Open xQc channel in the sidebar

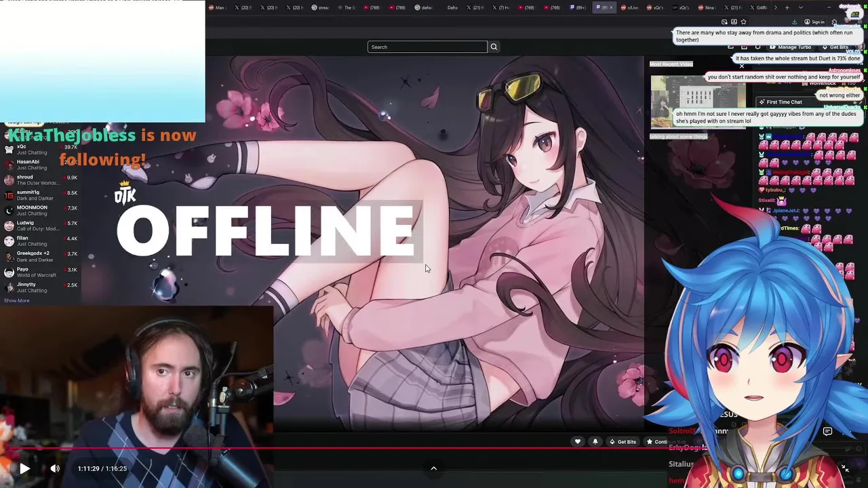(x=41, y=150)
